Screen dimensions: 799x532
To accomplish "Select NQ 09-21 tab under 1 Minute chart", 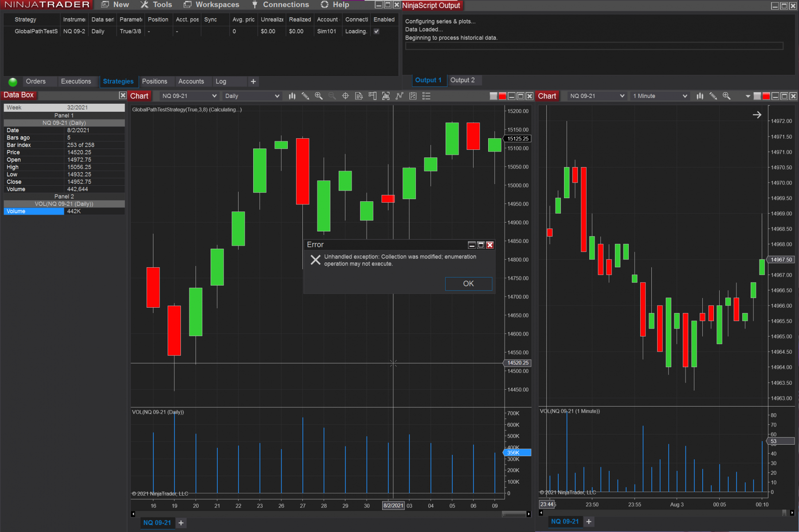I will 565,522.
